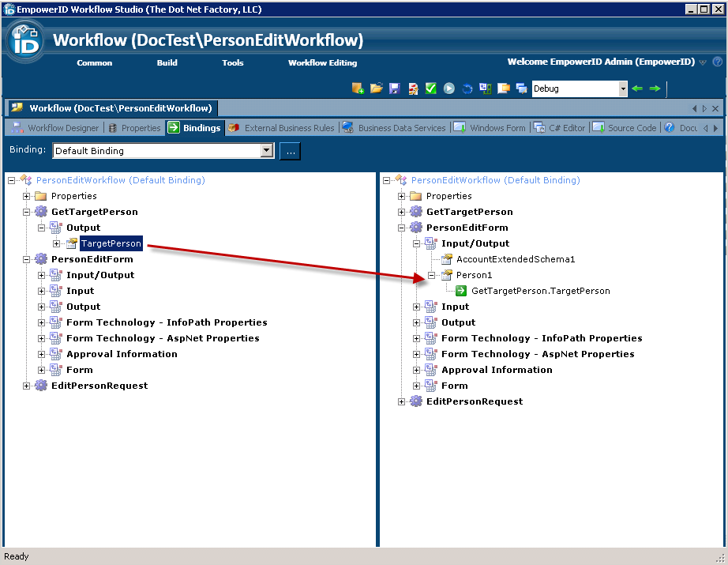728x565 pixels.
Task: Click the help icon beside welcome text
Action: pyautogui.click(x=717, y=62)
